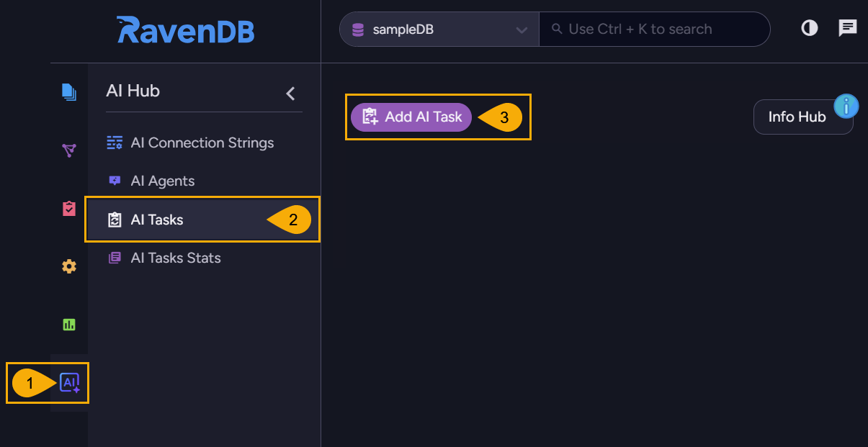Click the Ctrl+K search field
Screen dimensions: 868x447
tap(654, 29)
